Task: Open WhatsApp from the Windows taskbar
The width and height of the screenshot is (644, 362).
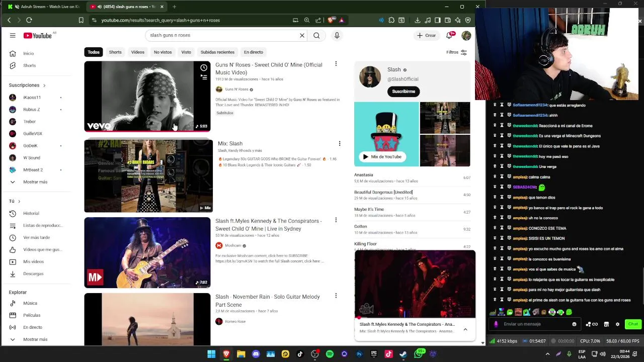Action: [419, 354]
